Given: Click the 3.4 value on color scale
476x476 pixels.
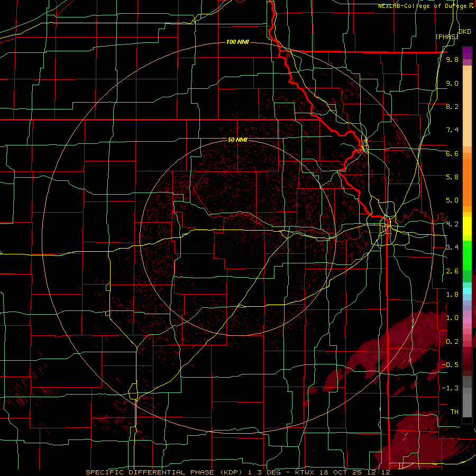Looking at the screenshot, I should [x=452, y=248].
